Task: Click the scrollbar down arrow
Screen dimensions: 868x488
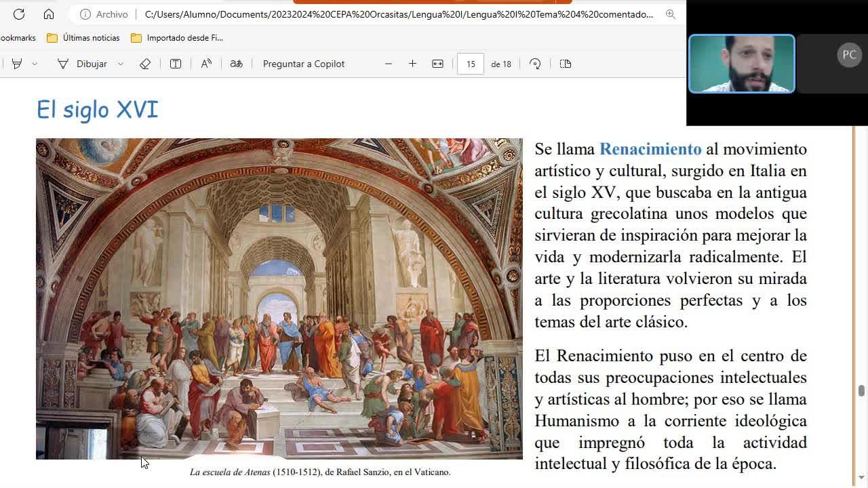Action: click(x=861, y=477)
